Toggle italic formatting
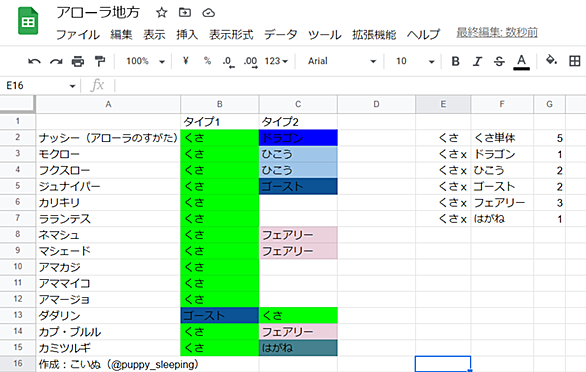This screenshot has width=586, height=372. click(x=477, y=61)
